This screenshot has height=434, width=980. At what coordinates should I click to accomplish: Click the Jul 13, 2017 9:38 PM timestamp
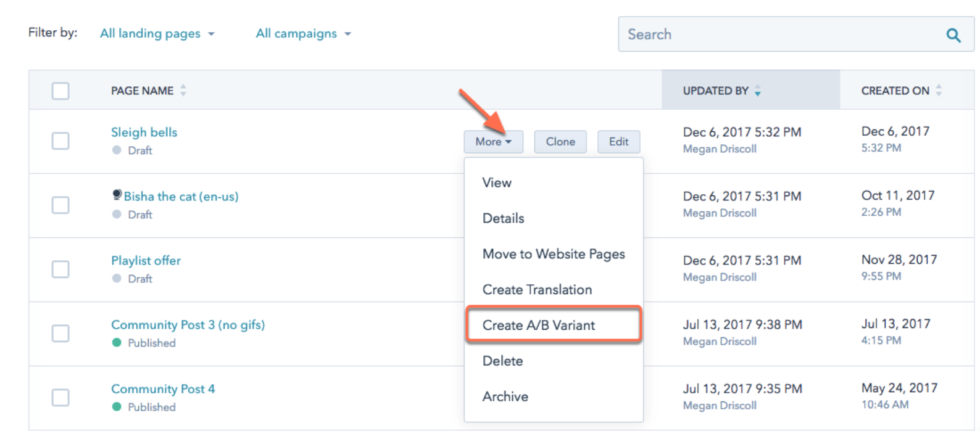point(742,325)
